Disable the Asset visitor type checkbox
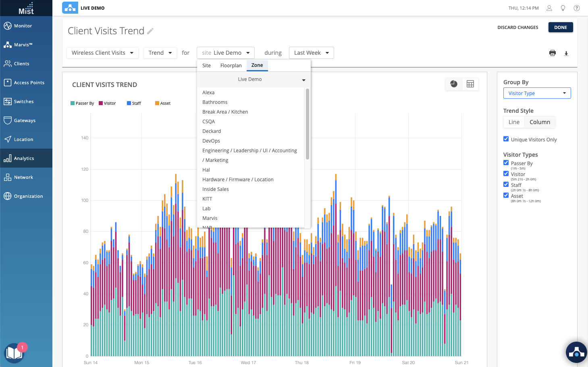 click(x=506, y=195)
